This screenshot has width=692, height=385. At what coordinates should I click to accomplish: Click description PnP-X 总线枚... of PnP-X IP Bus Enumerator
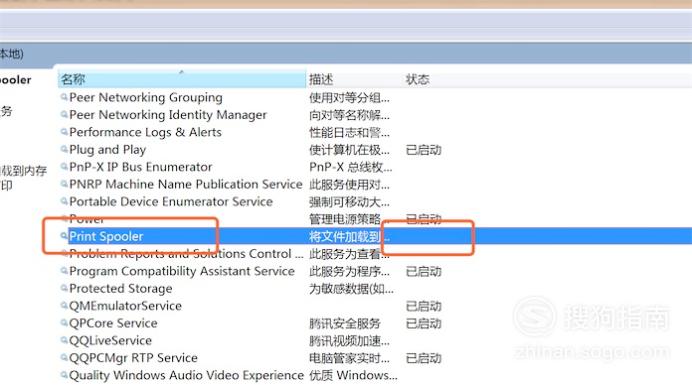pos(350,167)
